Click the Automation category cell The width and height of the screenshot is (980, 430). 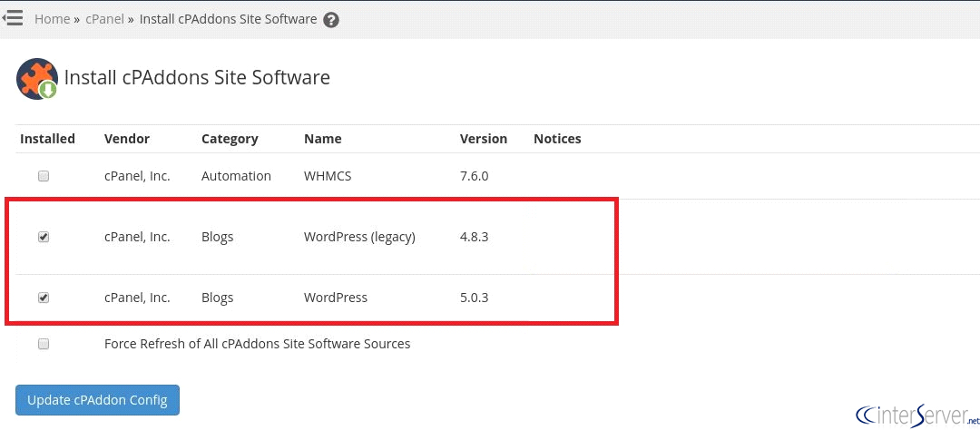pyautogui.click(x=236, y=176)
